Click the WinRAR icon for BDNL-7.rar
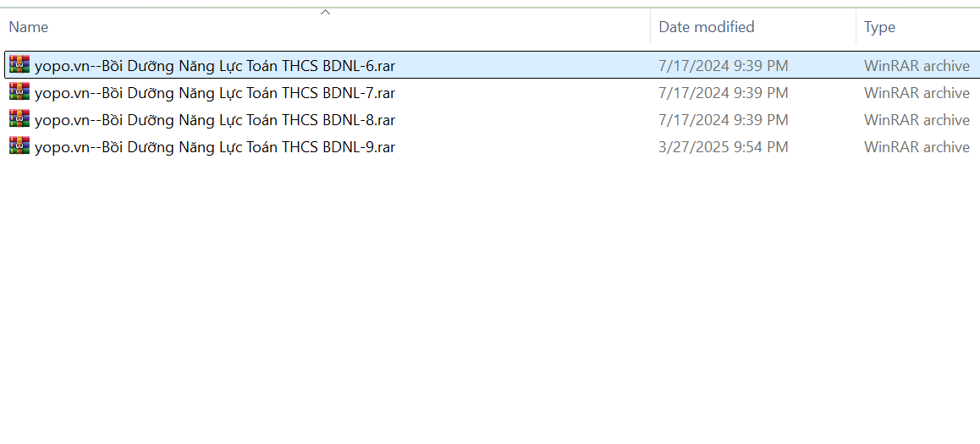Viewport: 980px width, 444px height. [19, 92]
